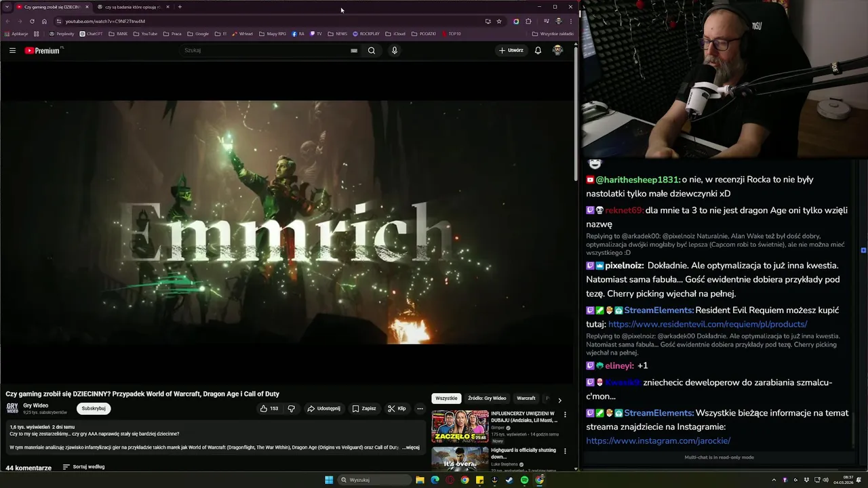Click the Emmrich video player frame
The height and width of the screenshot is (488, 868).
287,222
